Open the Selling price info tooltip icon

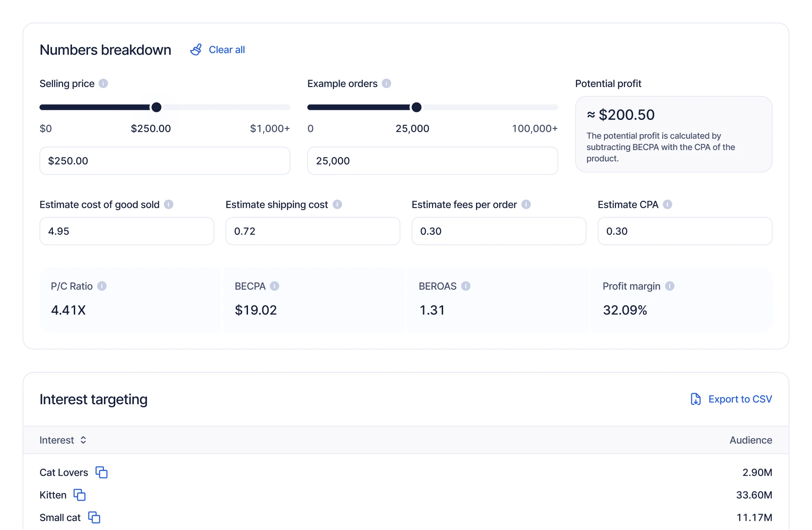[x=103, y=84]
